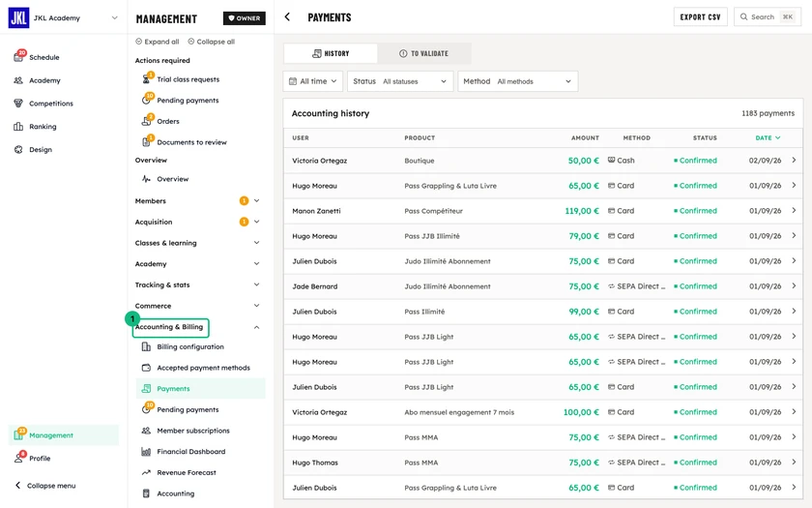Expand the Academy management section chevron
The height and width of the screenshot is (508, 812).
257,264
